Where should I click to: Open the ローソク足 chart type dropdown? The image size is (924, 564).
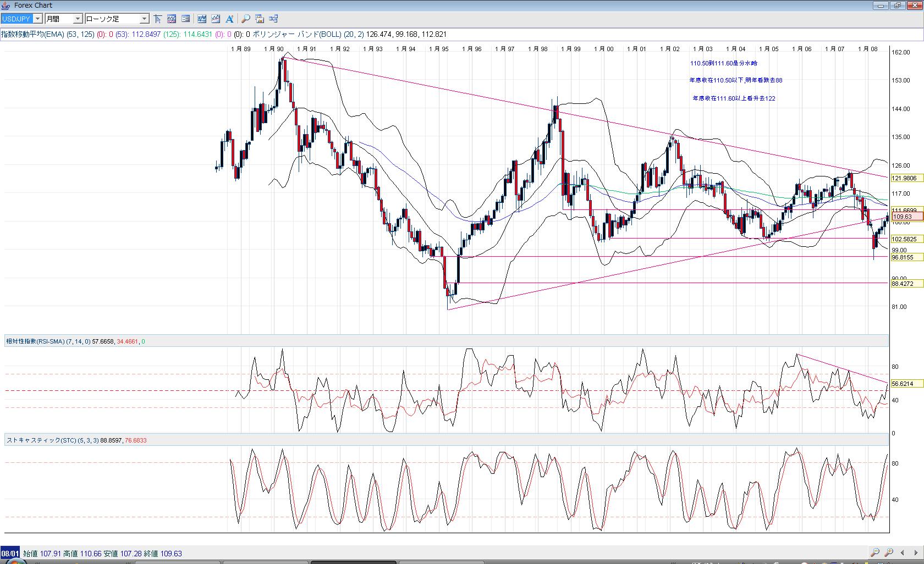coord(144,19)
